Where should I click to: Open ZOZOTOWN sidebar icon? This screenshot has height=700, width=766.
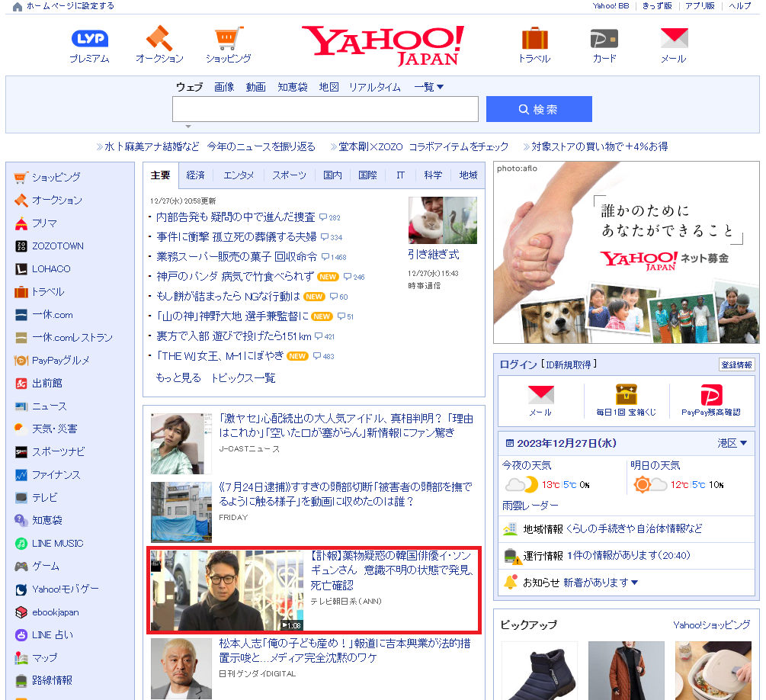click(21, 246)
